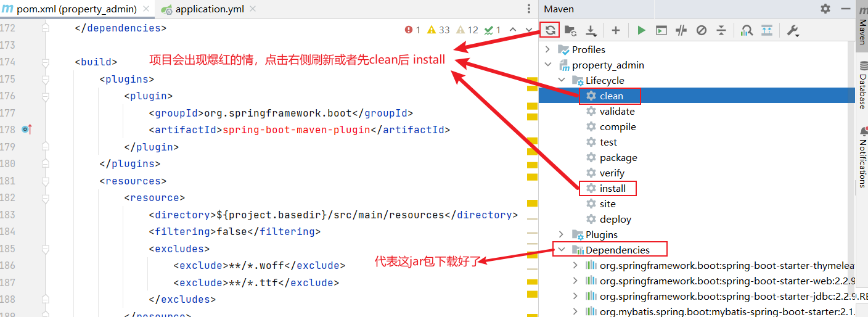
Task: Click the green Run Maven Build icon
Action: [641, 30]
